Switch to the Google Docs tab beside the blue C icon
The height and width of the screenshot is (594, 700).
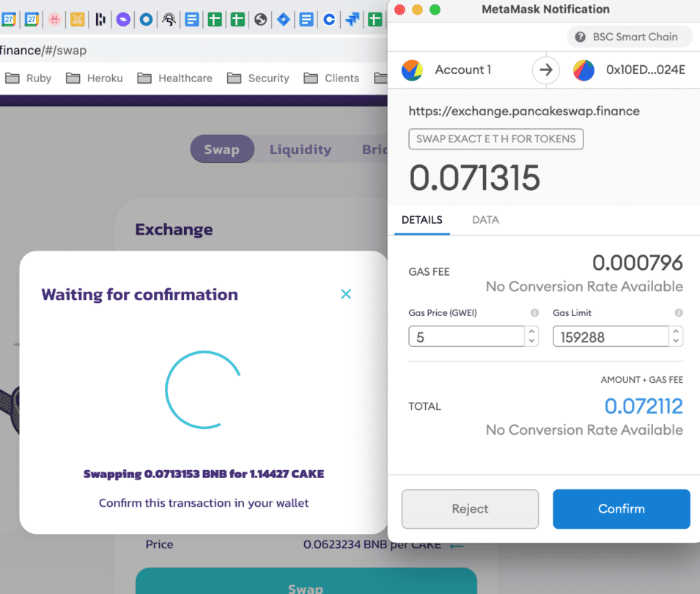click(x=306, y=19)
